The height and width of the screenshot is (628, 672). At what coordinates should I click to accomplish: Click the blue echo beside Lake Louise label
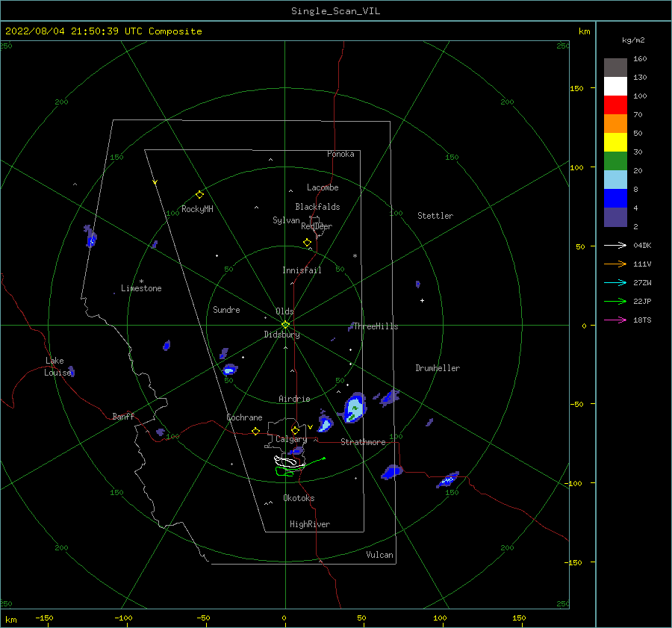pos(72,372)
